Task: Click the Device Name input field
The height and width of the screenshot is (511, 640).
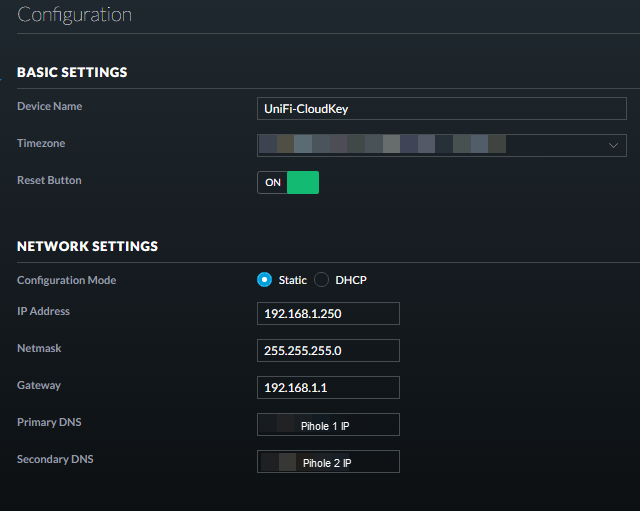Action: click(x=442, y=109)
